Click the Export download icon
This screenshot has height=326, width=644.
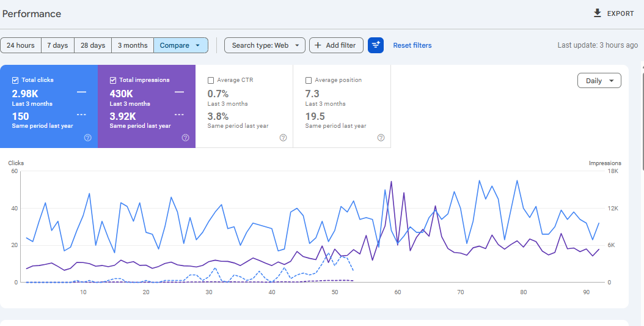597,13
